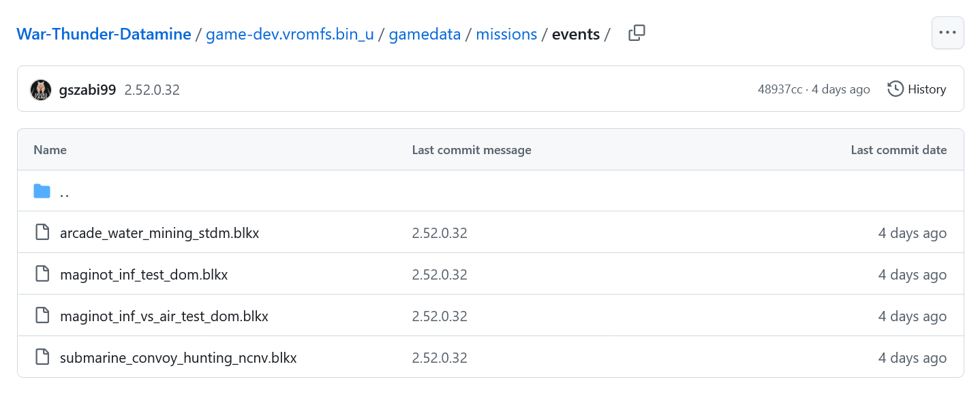Click gszabi99's profile avatar
Viewport: 980px width, 418px height.
coord(41,89)
